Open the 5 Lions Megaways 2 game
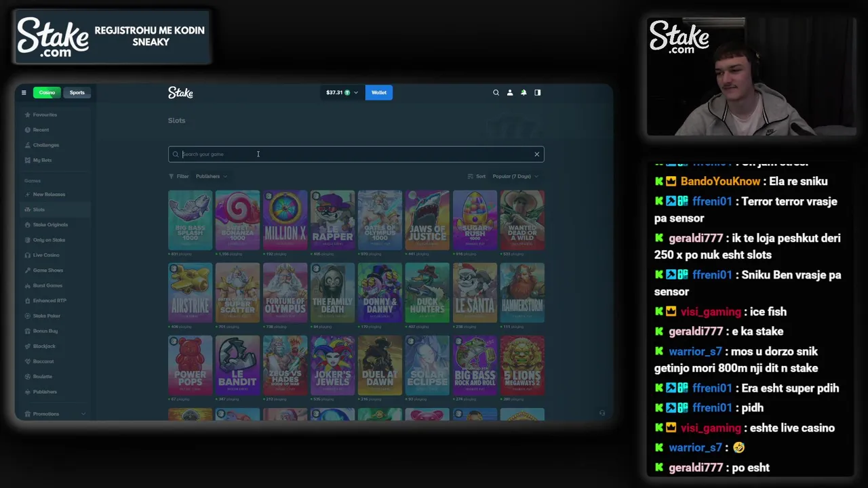Image resolution: width=868 pixels, height=488 pixels. [x=522, y=365]
